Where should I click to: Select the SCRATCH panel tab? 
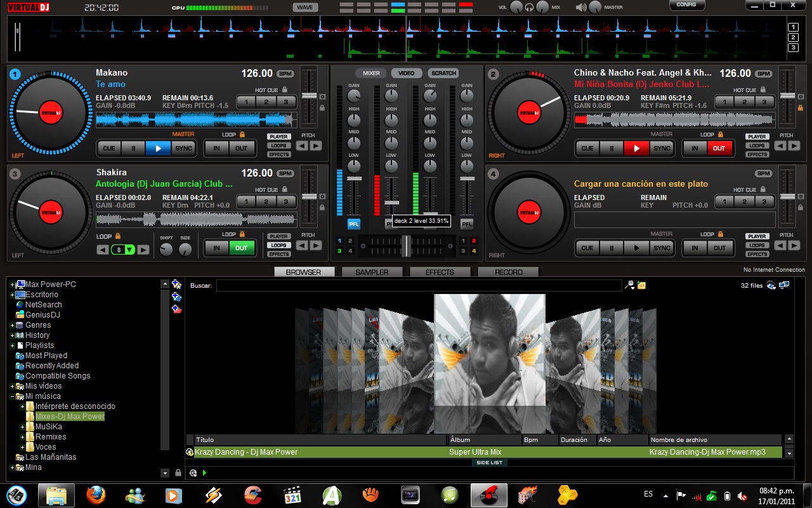[443, 73]
